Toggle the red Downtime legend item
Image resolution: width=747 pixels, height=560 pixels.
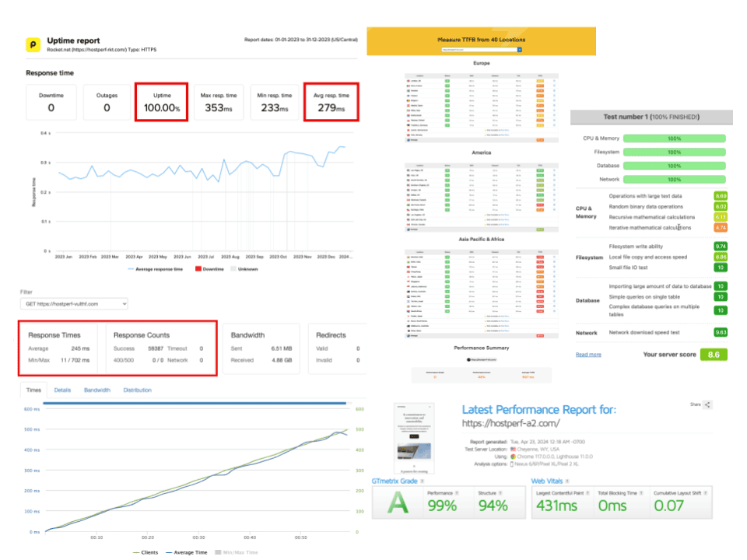209,270
